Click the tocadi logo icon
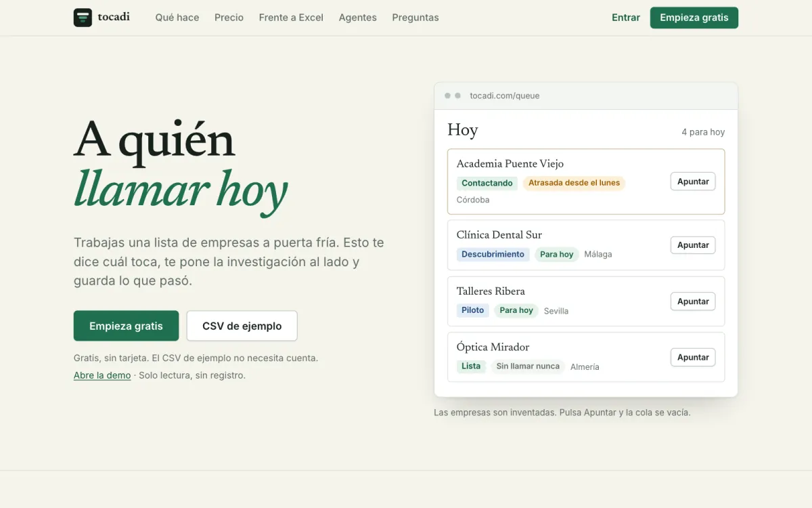The width and height of the screenshot is (812, 508). (83, 18)
